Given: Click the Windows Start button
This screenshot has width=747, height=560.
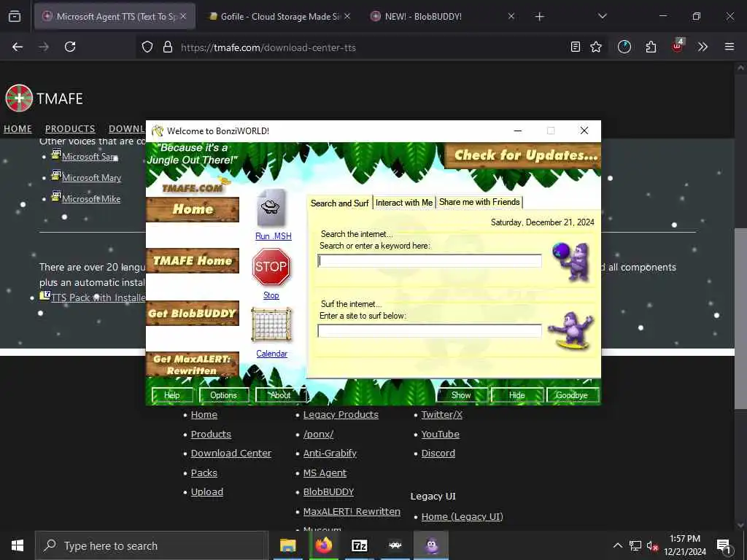Looking at the screenshot, I should tap(18, 545).
